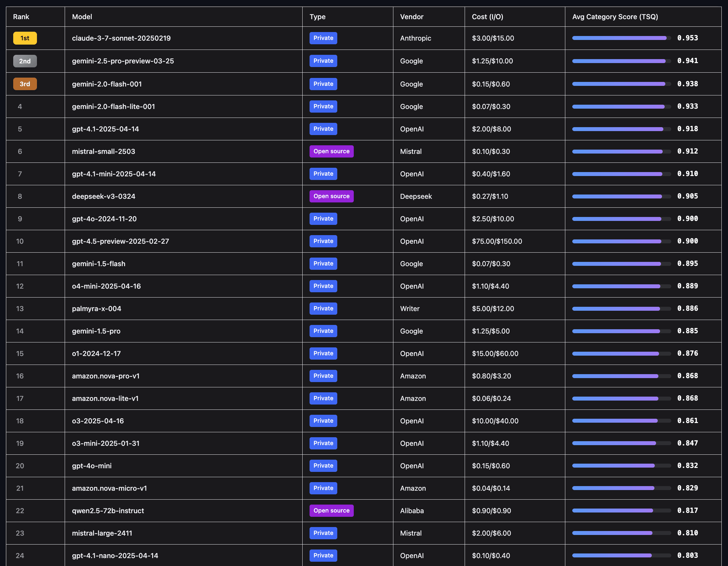
Task: Sort by Avg Category Score (TSQ) header
Action: point(615,17)
